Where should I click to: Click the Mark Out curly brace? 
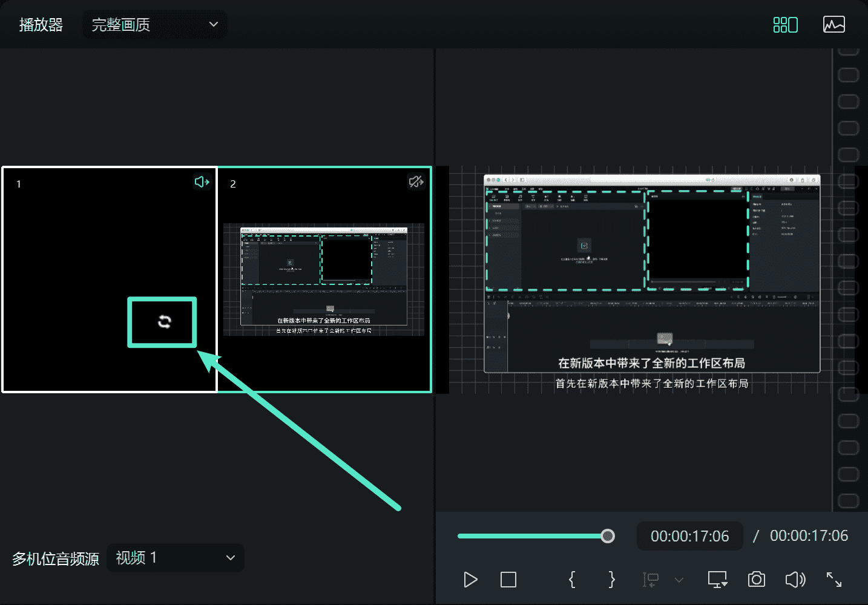611,580
